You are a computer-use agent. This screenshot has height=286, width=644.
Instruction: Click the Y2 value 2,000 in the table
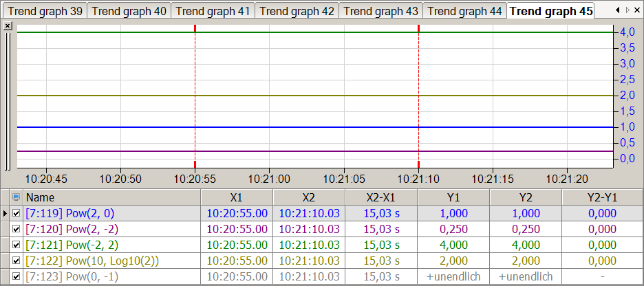tap(526, 260)
